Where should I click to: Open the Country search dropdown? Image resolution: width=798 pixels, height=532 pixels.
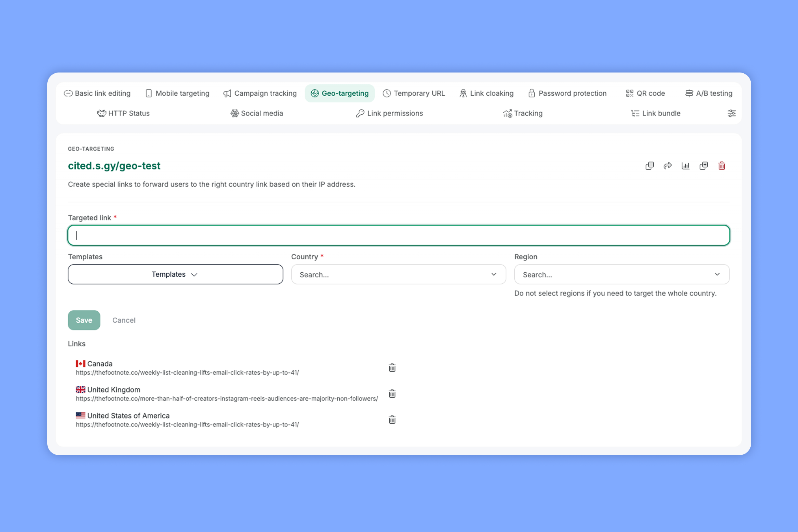[x=398, y=274]
